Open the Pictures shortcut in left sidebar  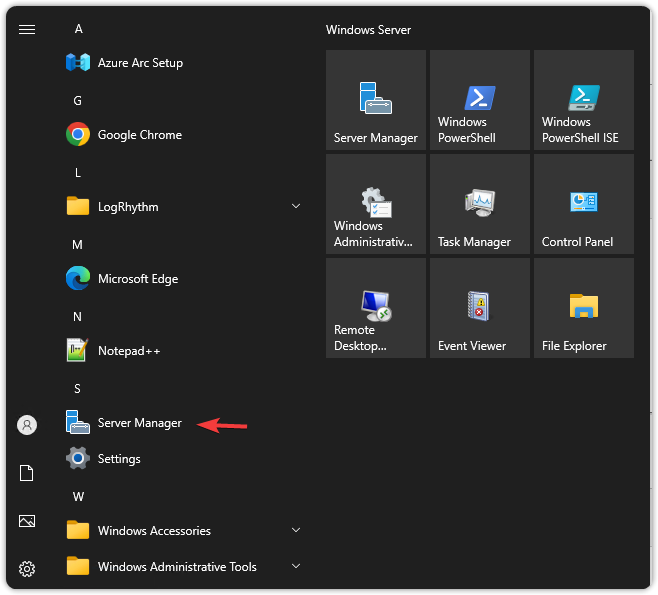click(x=27, y=521)
